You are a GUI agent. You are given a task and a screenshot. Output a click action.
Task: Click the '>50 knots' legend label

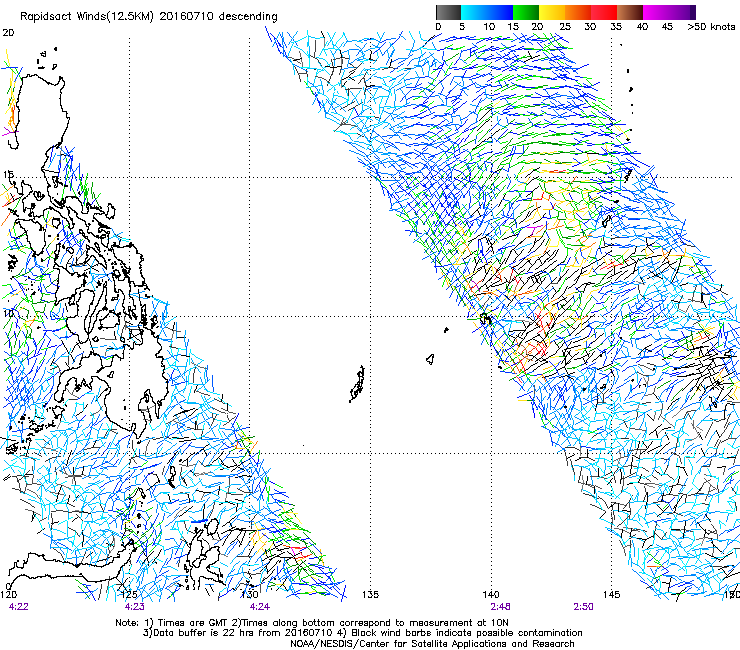(711, 26)
